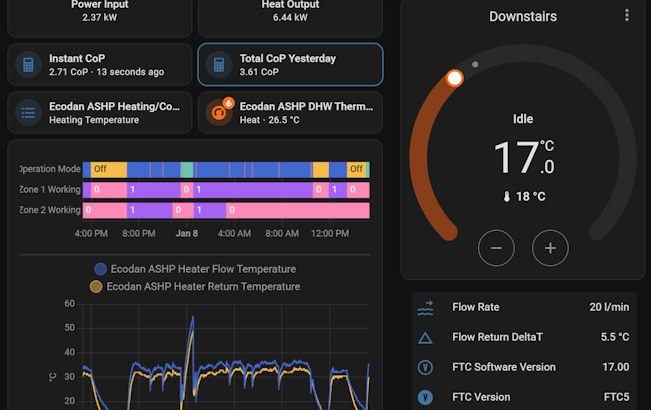651x410 pixels.
Task: Click the FTC Version icon
Action: pos(425,398)
